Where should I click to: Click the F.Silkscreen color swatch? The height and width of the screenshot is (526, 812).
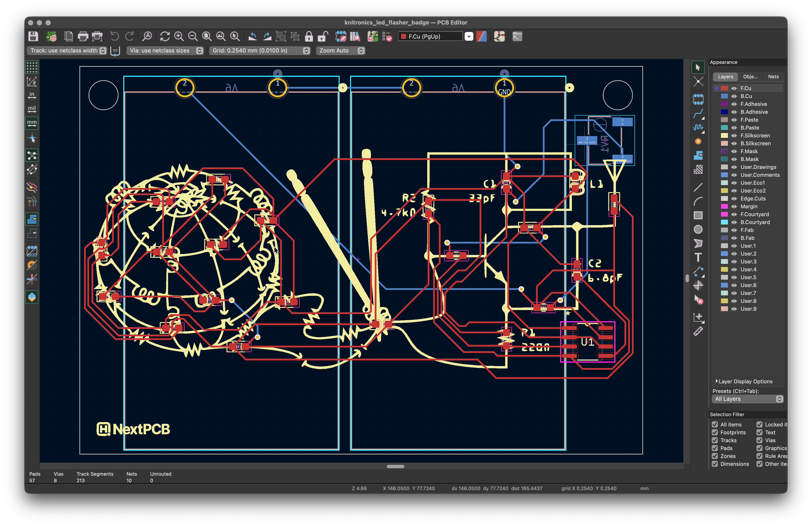click(x=724, y=135)
